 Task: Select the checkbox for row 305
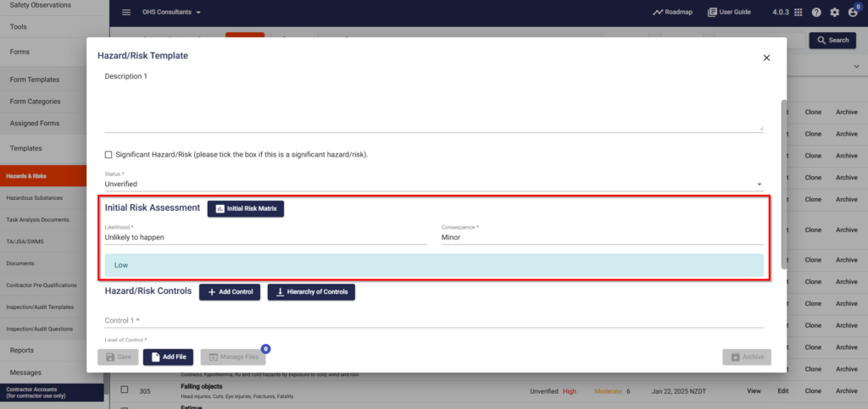click(125, 390)
